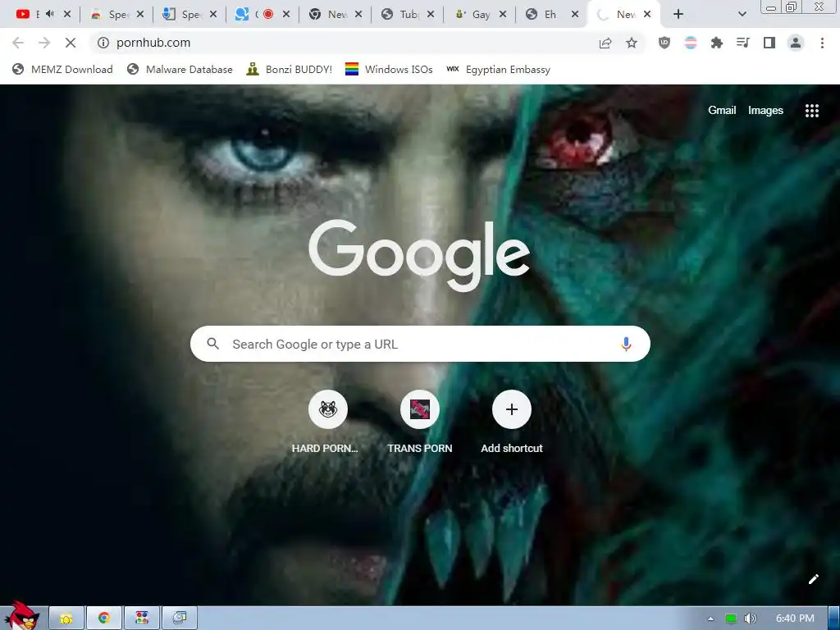Switch to the second Spe tab
The width and height of the screenshot is (840, 630).
tap(185, 15)
